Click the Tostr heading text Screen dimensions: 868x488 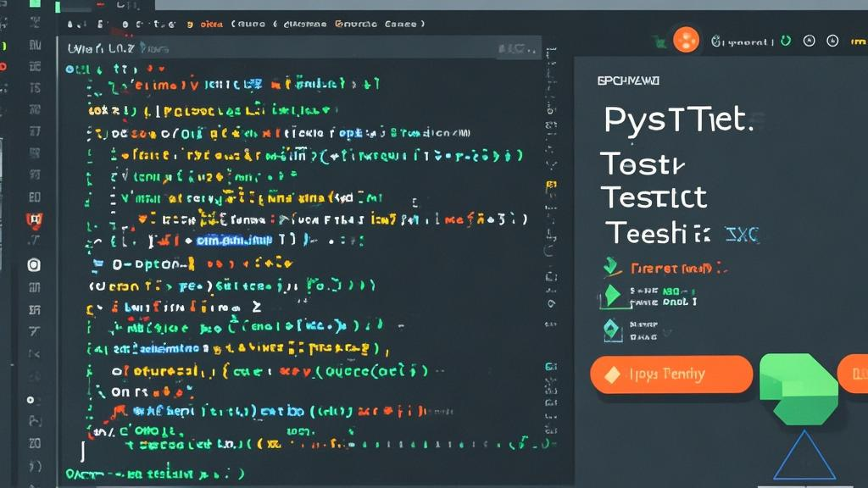click(x=643, y=164)
